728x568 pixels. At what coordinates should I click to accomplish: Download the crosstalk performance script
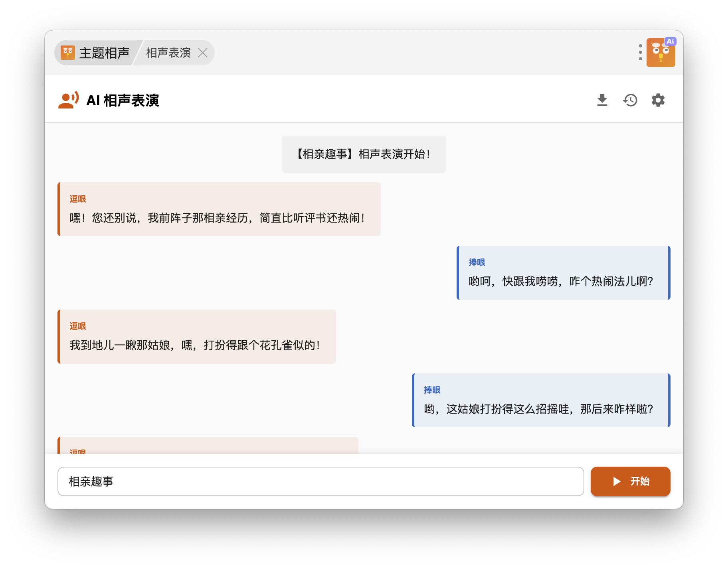pyautogui.click(x=602, y=100)
